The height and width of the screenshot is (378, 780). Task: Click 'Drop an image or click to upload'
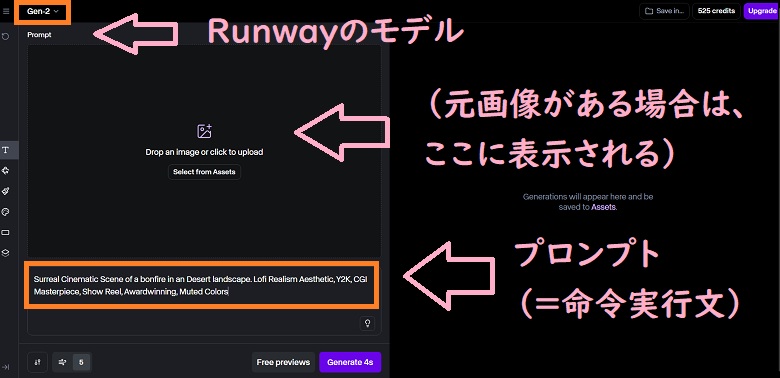point(204,152)
